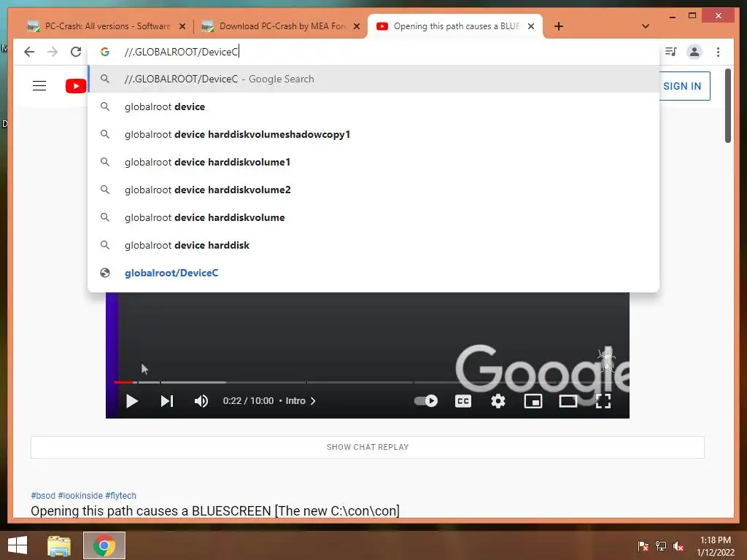The width and height of the screenshot is (747, 560).
Task: Enable the miniplayer
Action: [533, 401]
